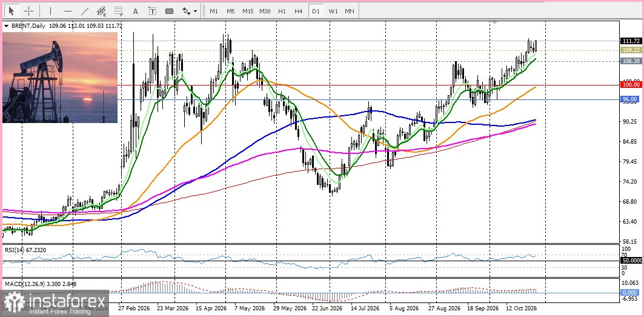Click the oil pump sunset thumbnail
Image resolution: width=644 pixels, height=317 pixels.
point(60,78)
